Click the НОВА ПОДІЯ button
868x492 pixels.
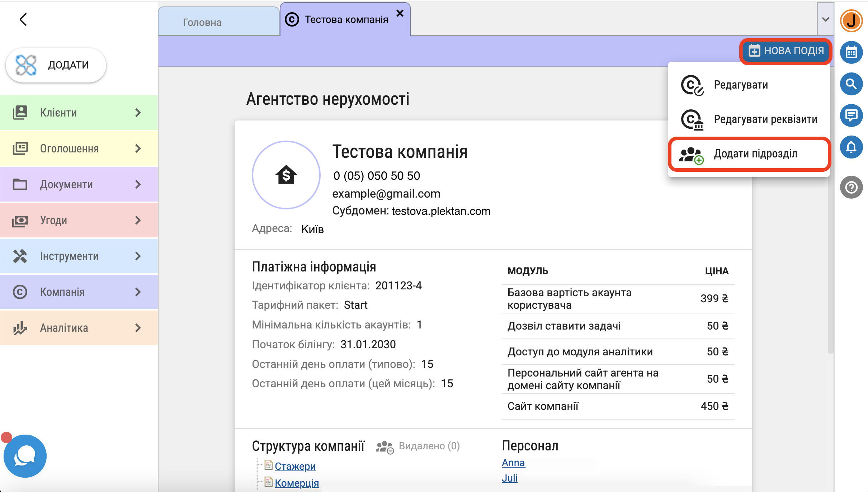pos(786,51)
